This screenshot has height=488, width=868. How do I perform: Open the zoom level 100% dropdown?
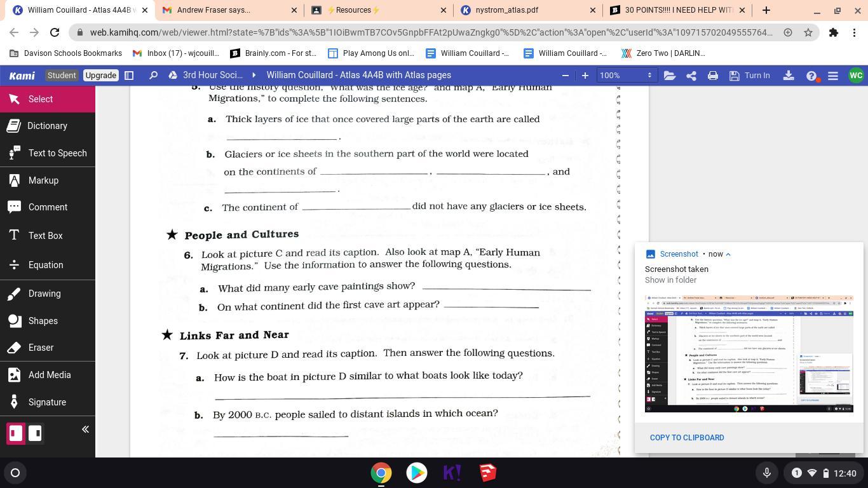click(x=626, y=76)
